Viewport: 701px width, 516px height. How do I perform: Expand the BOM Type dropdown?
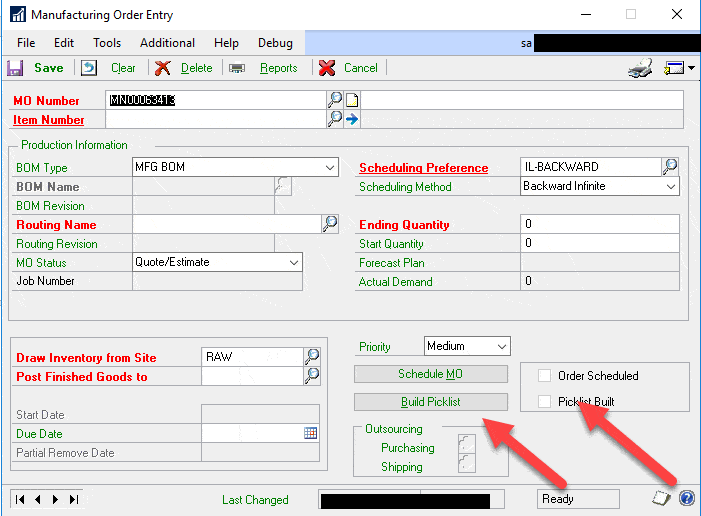click(329, 168)
